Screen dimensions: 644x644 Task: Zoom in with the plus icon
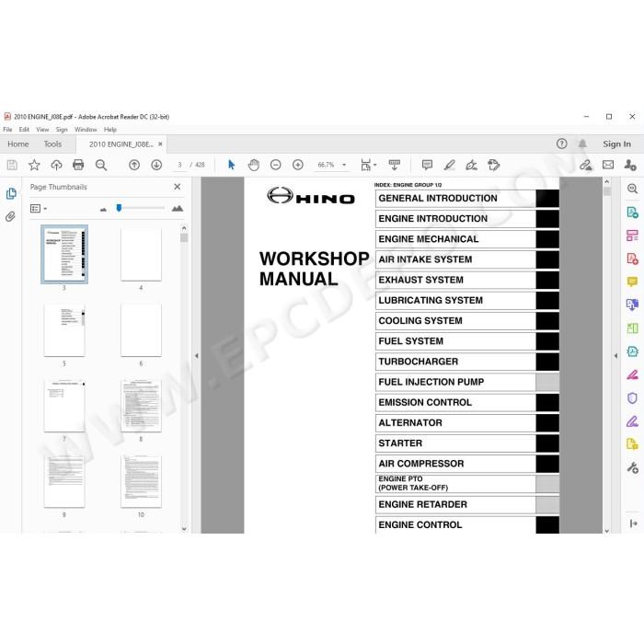(298, 165)
